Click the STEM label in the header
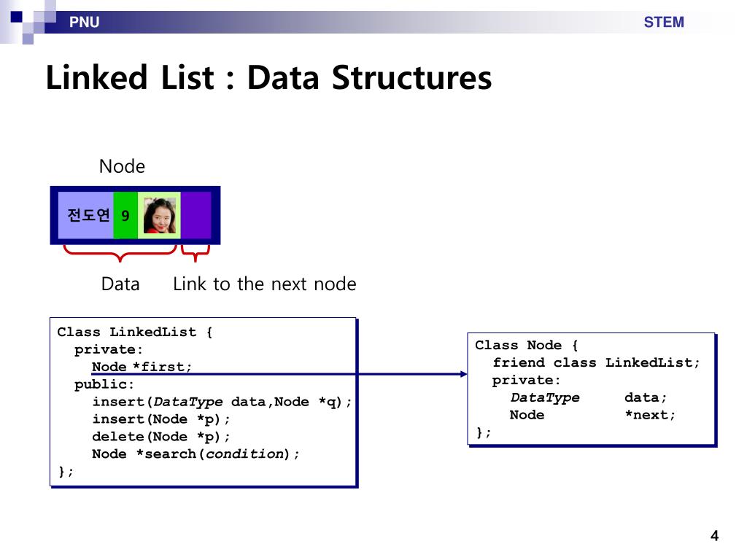 tap(664, 22)
